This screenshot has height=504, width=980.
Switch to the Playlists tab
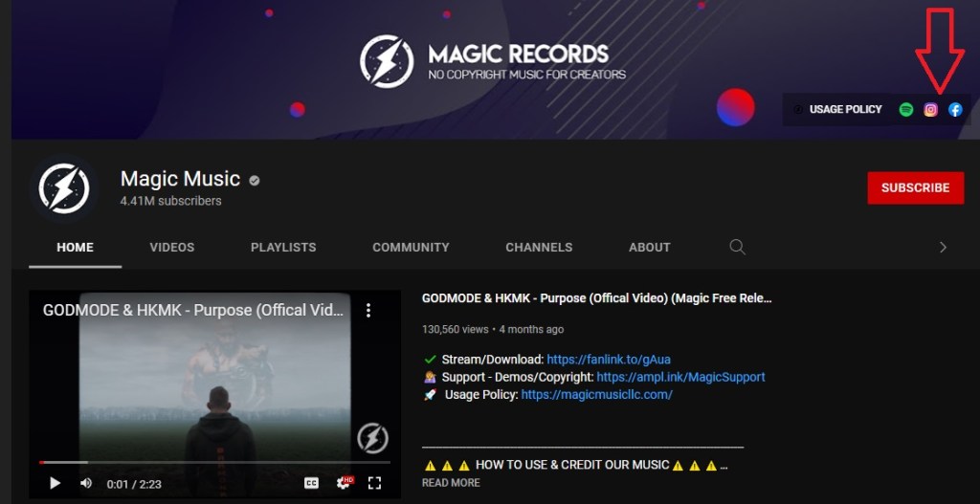click(283, 247)
